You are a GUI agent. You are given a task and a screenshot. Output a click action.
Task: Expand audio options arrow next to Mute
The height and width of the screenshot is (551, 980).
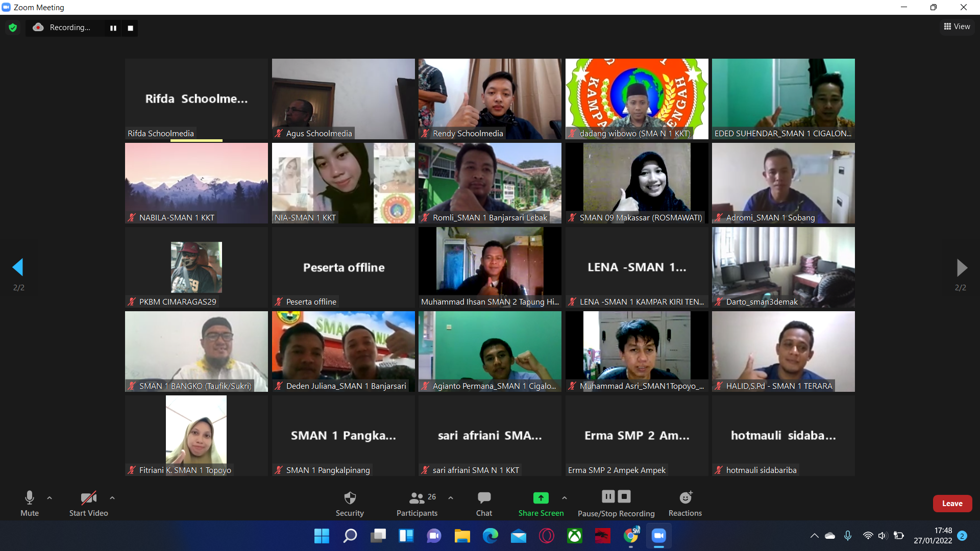coord(50,497)
